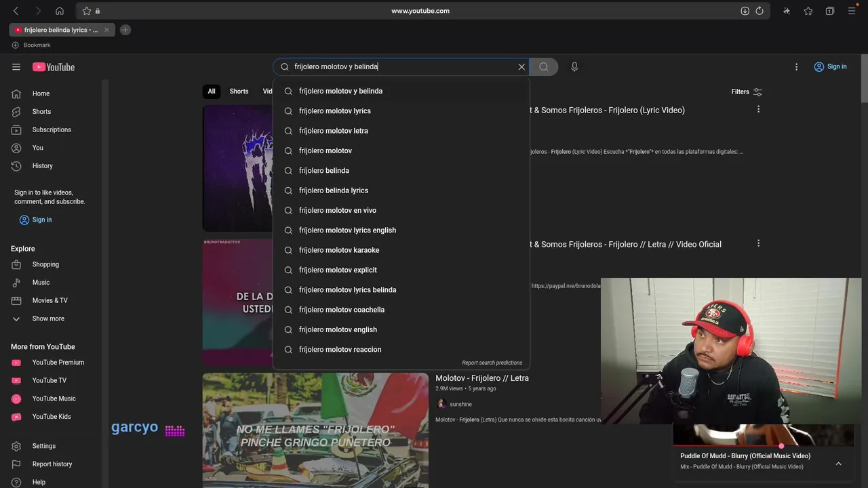Choose suggestion 'frijolero molotov karaoke'
This screenshot has height=488, width=868.
pyautogui.click(x=401, y=250)
